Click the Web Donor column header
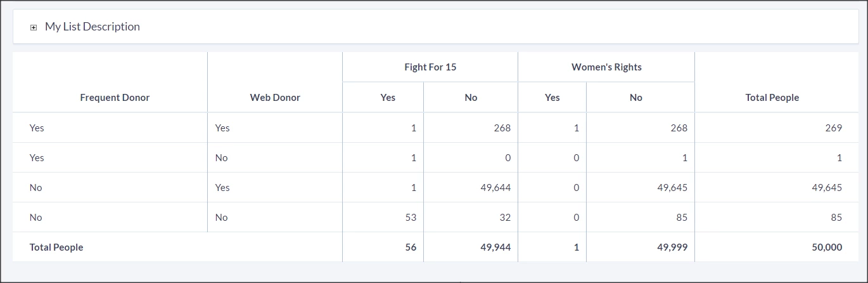This screenshot has width=868, height=283. point(275,98)
